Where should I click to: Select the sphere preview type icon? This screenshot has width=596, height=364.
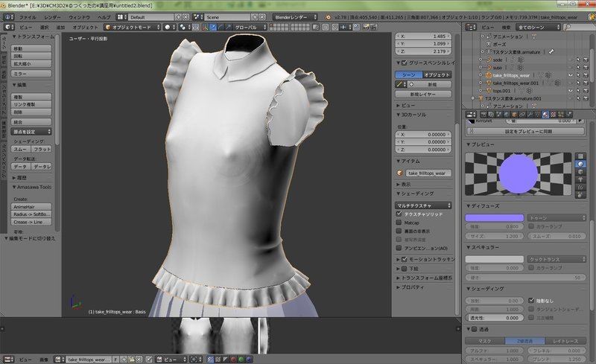tap(580, 164)
